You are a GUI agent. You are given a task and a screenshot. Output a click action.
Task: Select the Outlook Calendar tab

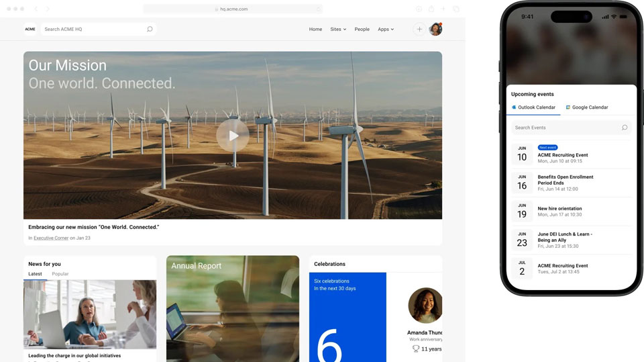tap(533, 107)
